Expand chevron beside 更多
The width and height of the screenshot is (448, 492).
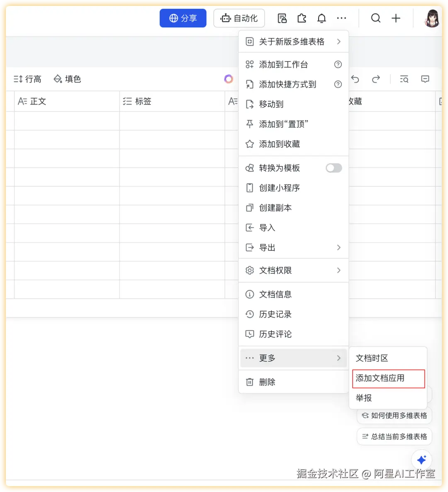coord(338,358)
